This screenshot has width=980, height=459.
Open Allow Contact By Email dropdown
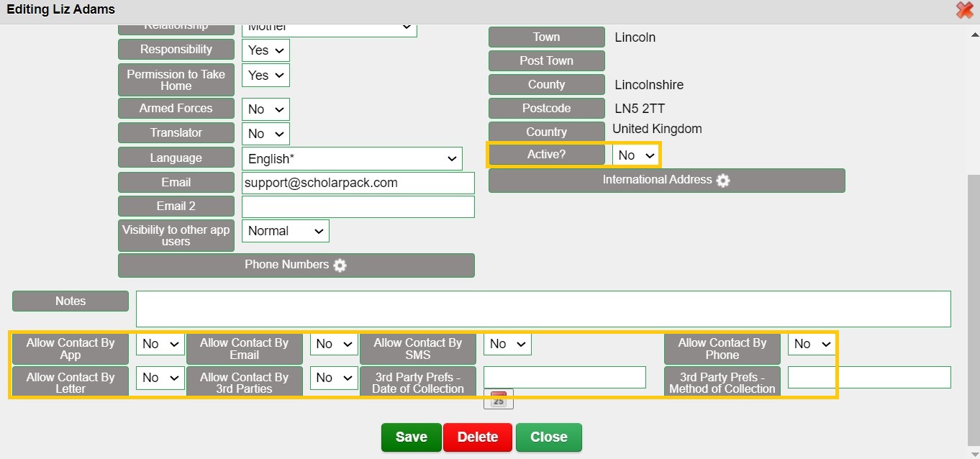click(334, 345)
